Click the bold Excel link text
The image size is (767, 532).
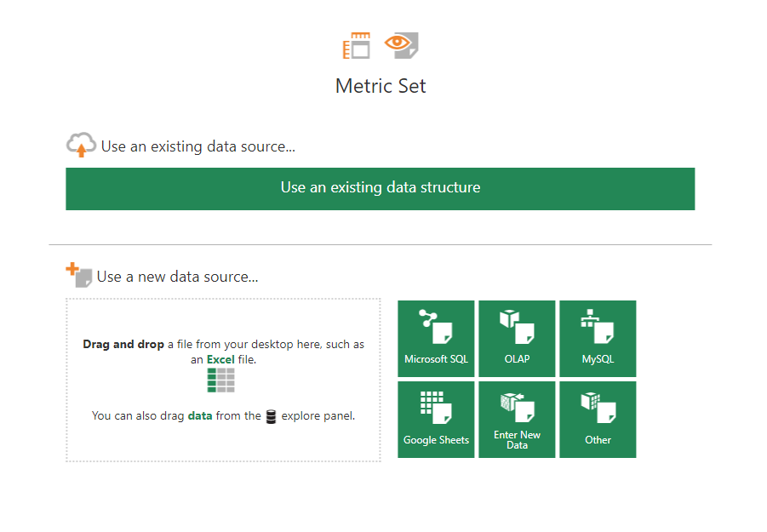pyautogui.click(x=220, y=359)
